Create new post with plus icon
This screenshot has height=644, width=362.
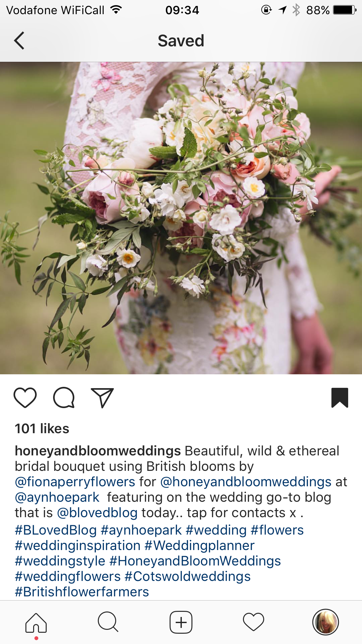point(181,622)
